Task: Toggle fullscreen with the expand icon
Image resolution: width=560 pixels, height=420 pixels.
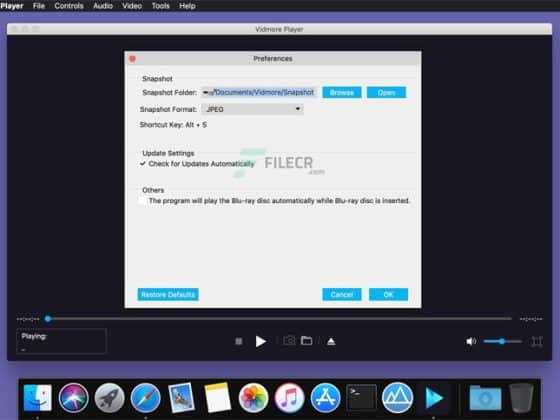Action: click(537, 341)
